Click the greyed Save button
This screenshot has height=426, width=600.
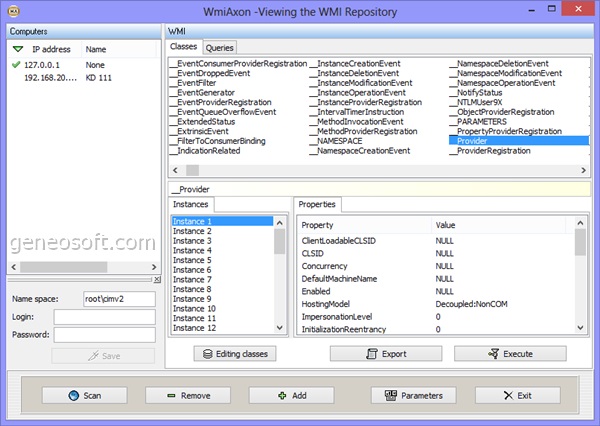103,356
